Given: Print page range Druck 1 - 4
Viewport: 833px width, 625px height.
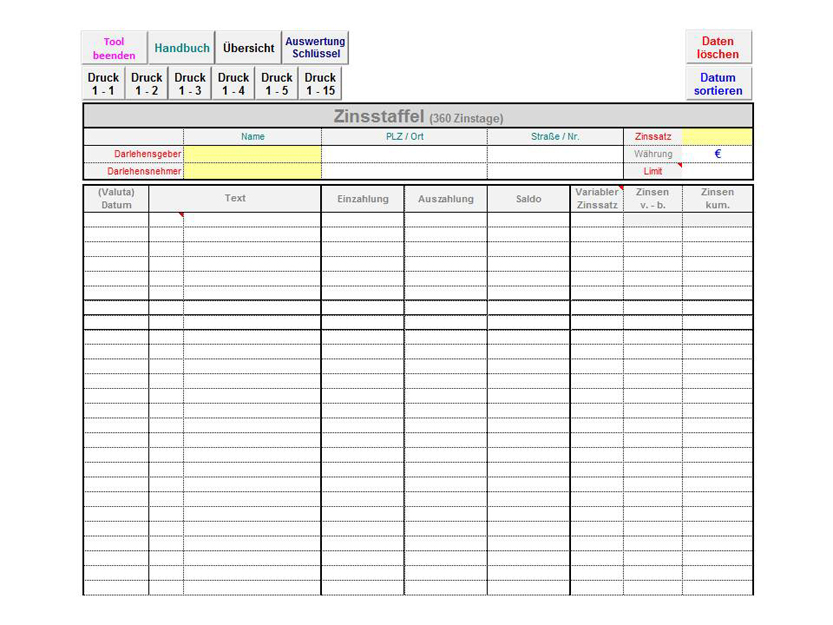Looking at the screenshot, I should 234,84.
